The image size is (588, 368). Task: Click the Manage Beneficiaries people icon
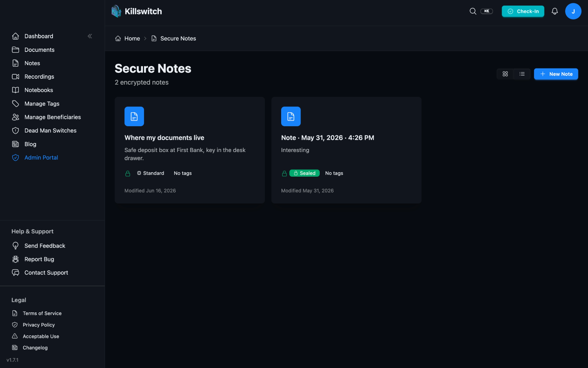pos(15,117)
